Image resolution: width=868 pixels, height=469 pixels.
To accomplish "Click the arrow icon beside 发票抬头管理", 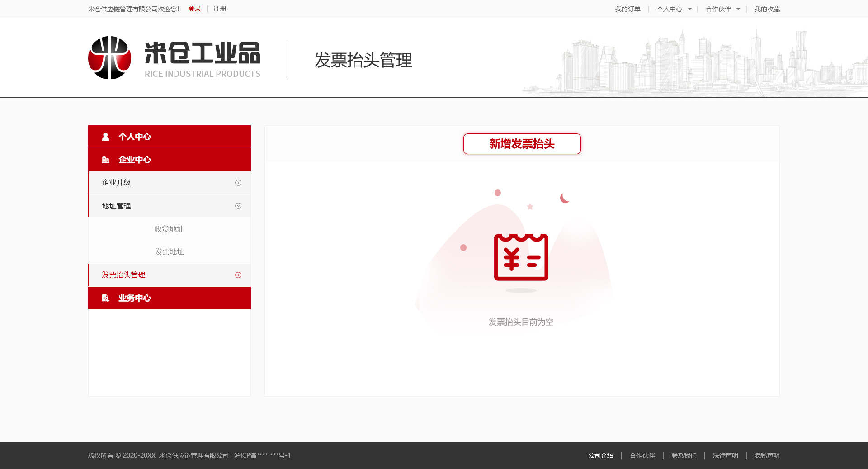I will pyautogui.click(x=238, y=275).
